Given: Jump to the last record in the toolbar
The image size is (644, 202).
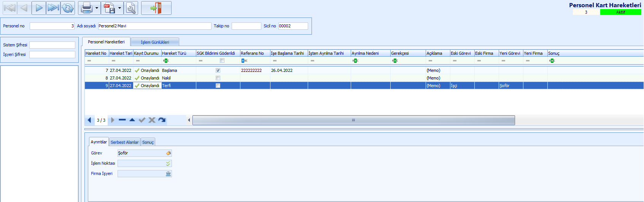Looking at the screenshot, I should point(53,8).
